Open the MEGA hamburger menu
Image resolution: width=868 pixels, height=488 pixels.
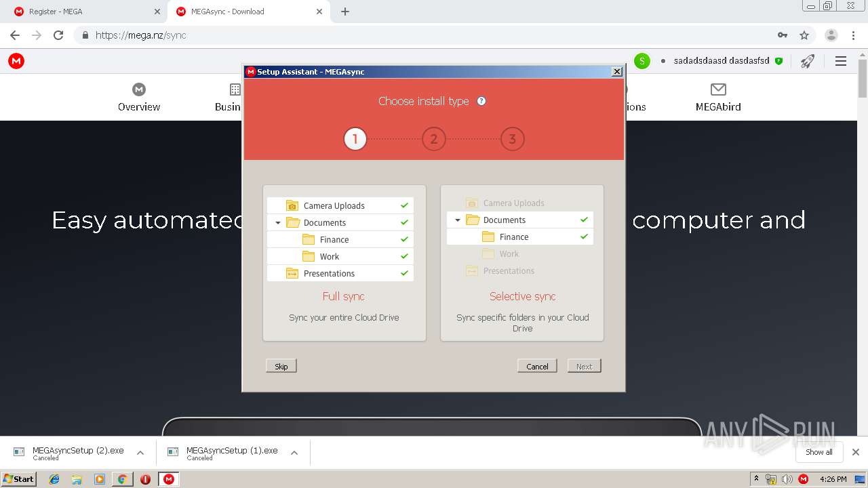tap(841, 61)
